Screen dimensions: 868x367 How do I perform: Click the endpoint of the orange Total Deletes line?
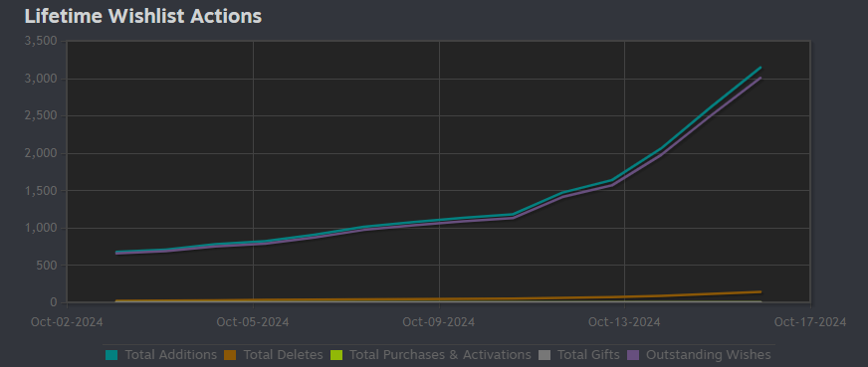click(760, 291)
